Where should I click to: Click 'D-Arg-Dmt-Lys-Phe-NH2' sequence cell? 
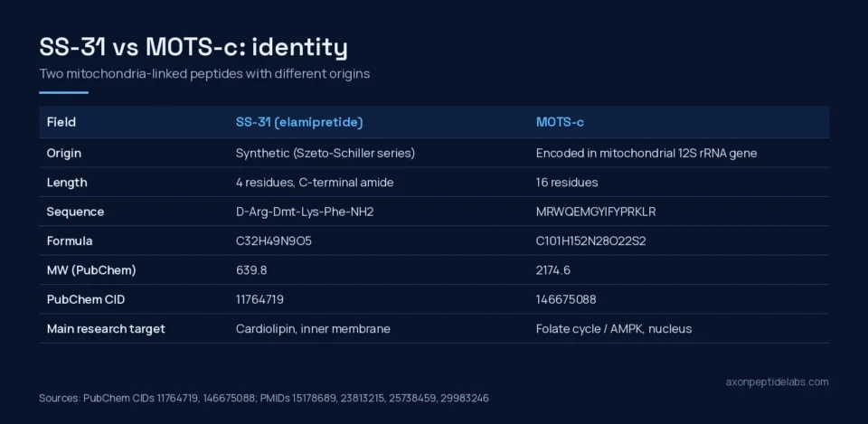coord(305,212)
